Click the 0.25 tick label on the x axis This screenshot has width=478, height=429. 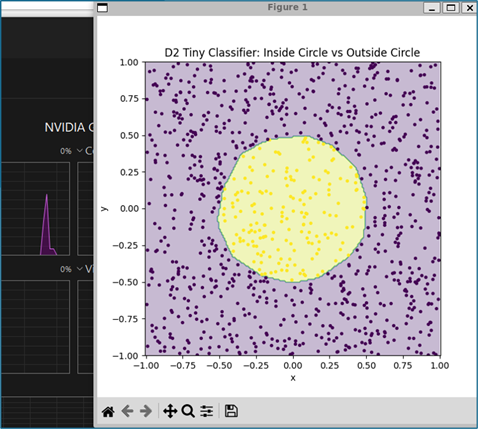click(x=329, y=366)
